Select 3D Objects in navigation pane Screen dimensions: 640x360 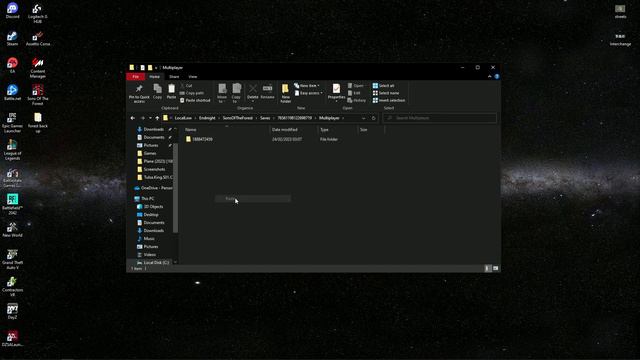pos(150,207)
